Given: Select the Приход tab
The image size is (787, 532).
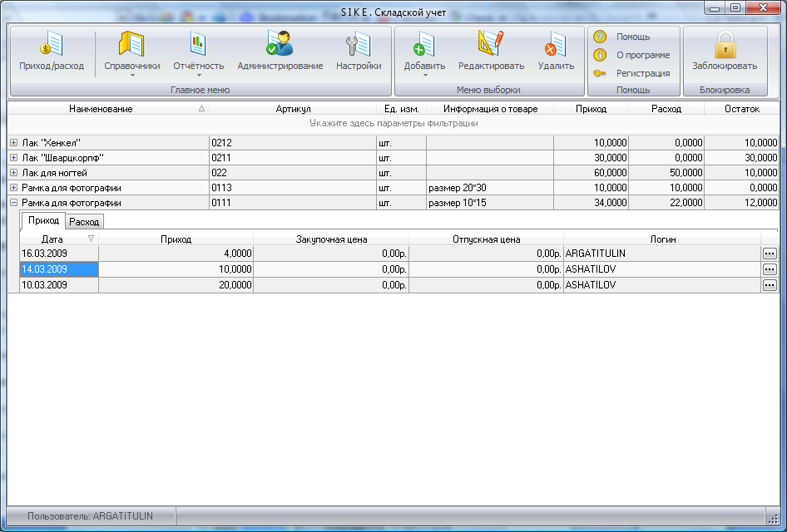Looking at the screenshot, I should coord(43,221).
